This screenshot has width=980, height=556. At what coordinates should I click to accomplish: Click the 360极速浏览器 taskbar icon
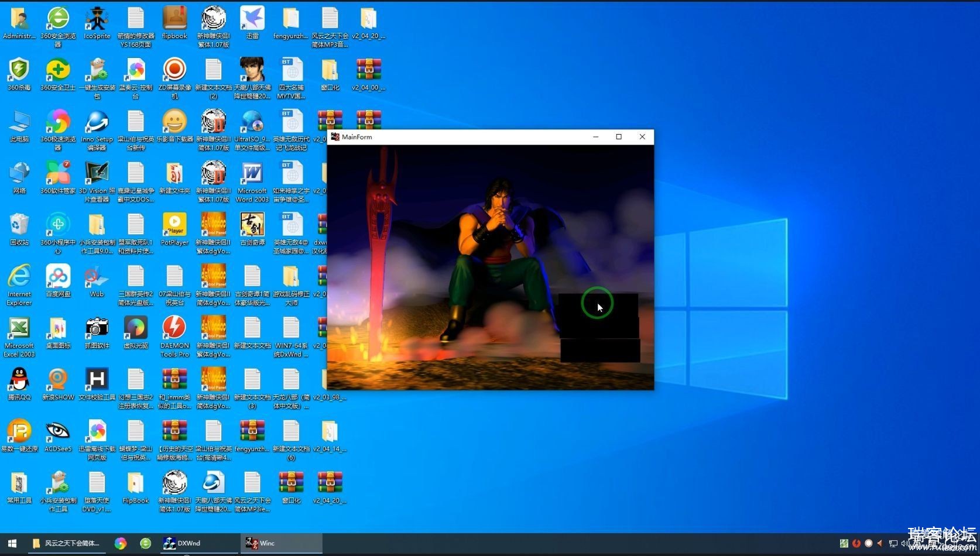coord(121,543)
